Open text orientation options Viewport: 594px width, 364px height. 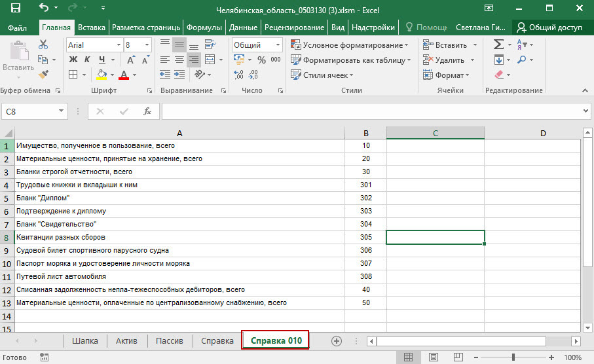[x=200, y=74]
